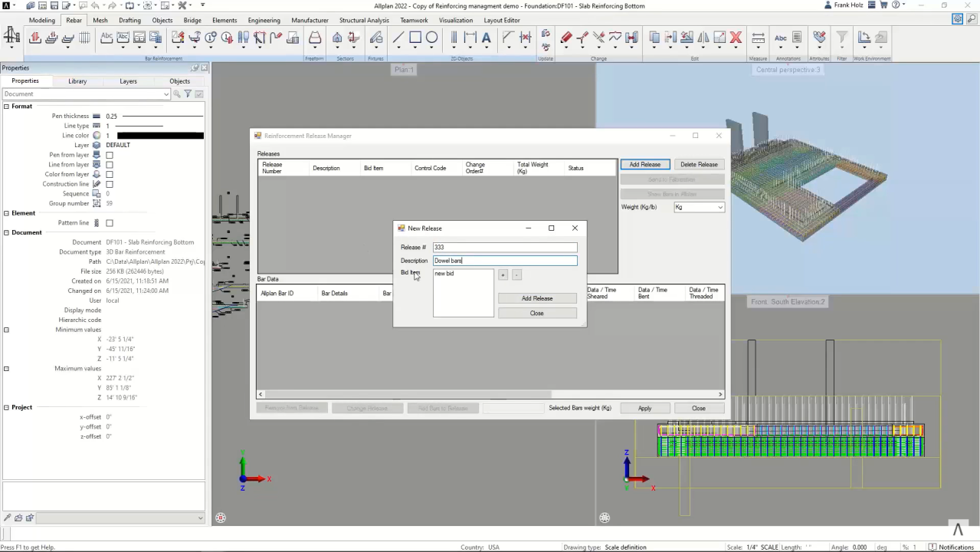Collapse the Format section in Properties
The image size is (980, 552).
(x=6, y=106)
